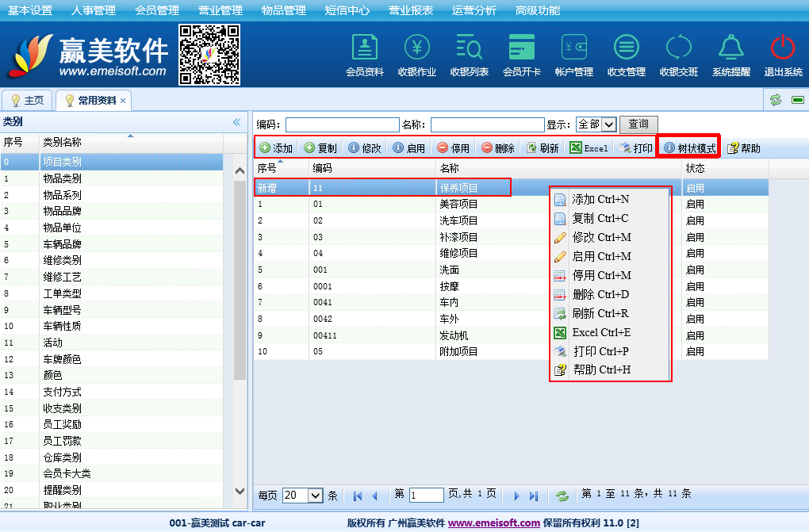
Task: Open the 营业报表 menu
Action: [x=411, y=10]
